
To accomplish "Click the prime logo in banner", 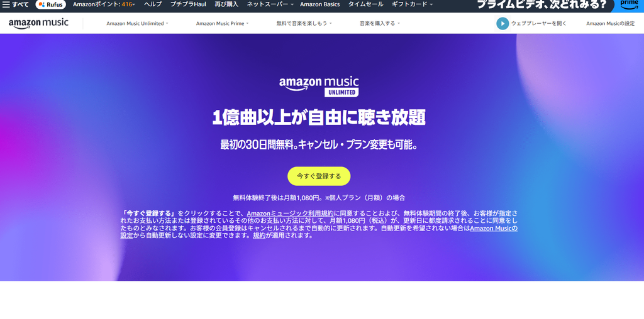I will click(x=629, y=4).
